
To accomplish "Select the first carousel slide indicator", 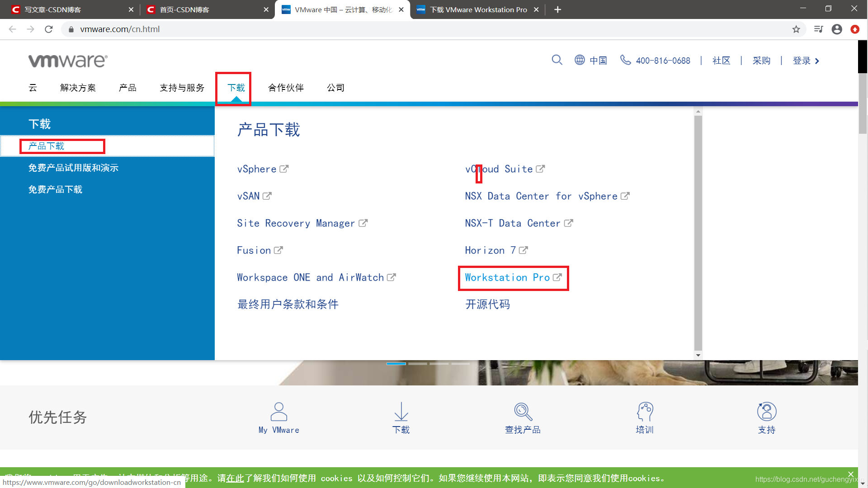I will tap(396, 364).
